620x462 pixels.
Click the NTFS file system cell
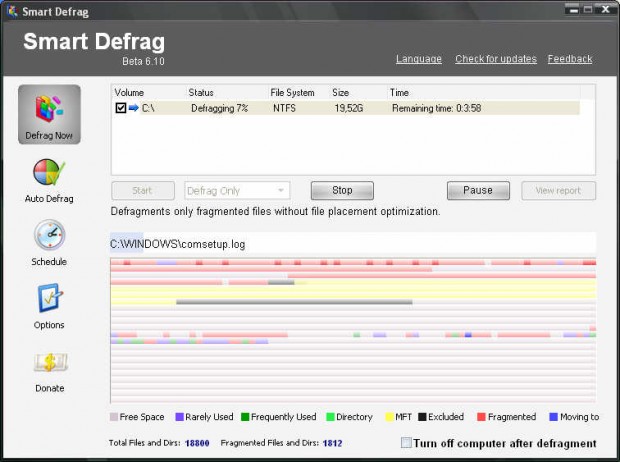(x=284, y=108)
